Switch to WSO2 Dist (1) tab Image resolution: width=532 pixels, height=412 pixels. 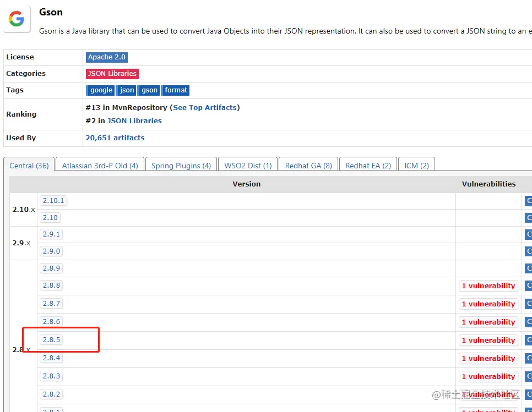(248, 166)
